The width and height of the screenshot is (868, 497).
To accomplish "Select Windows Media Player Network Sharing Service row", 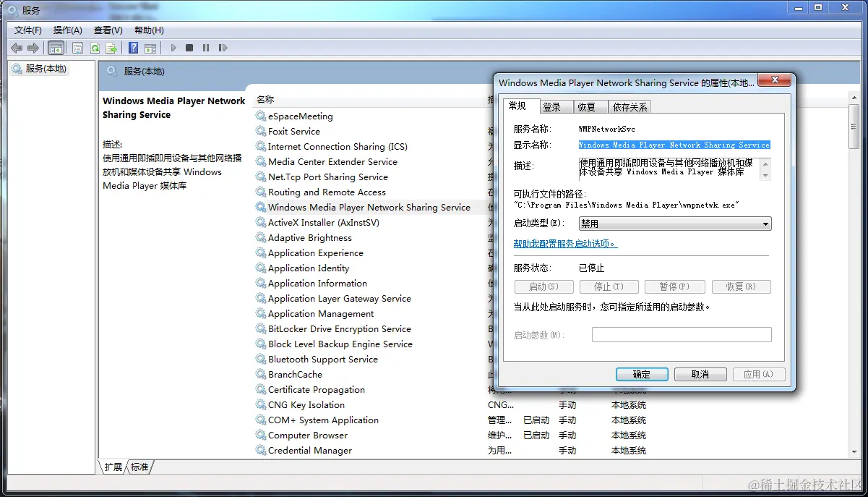I will coord(370,207).
